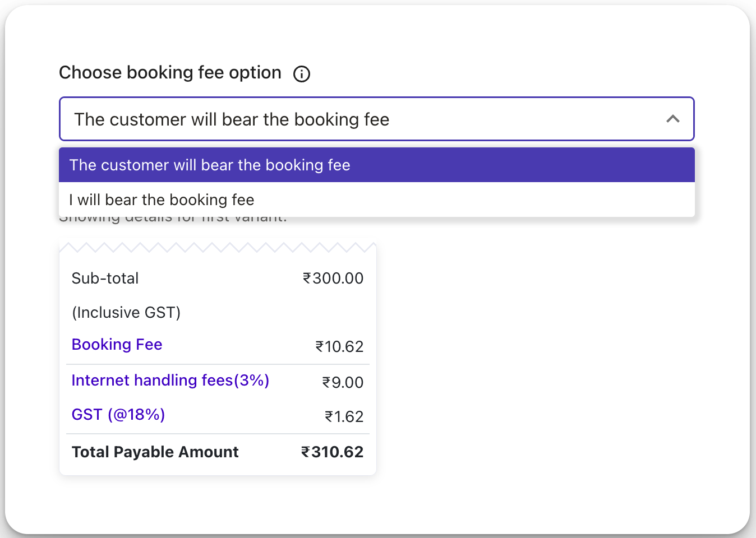Click the Total Payable Amount label
Viewport: 756px width, 538px height.
point(155,452)
